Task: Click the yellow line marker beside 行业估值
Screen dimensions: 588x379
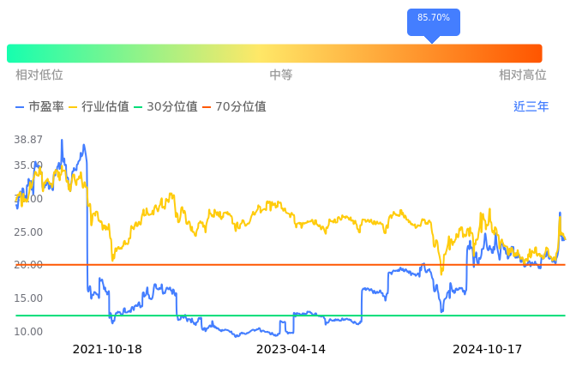Action: click(x=73, y=107)
